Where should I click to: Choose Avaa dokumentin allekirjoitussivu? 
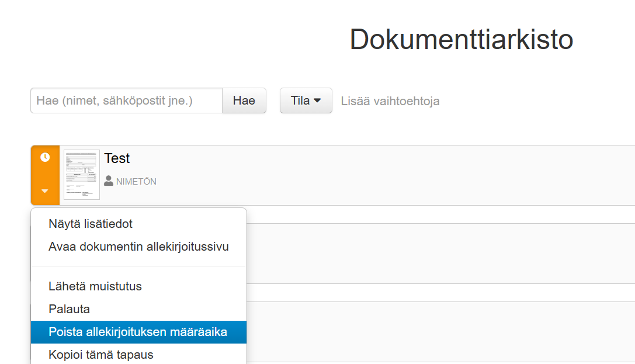point(138,247)
